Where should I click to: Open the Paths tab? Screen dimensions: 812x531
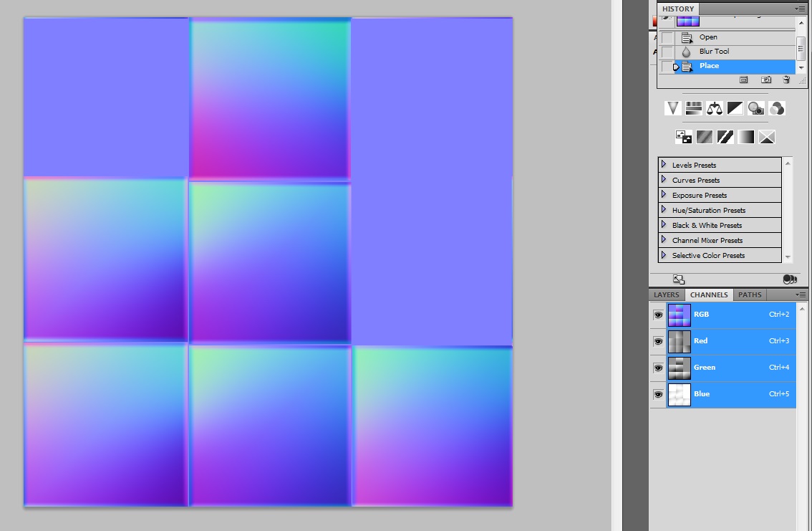point(750,295)
